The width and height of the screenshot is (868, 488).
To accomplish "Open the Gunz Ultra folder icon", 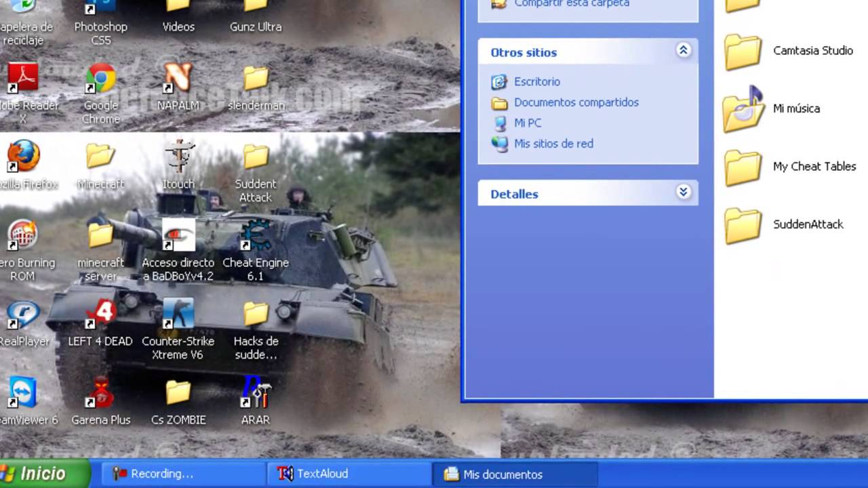I will pos(256,16).
